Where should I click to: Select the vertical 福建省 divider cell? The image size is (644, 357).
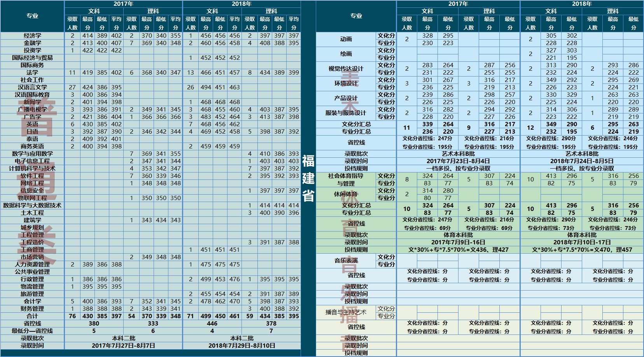[308, 179]
